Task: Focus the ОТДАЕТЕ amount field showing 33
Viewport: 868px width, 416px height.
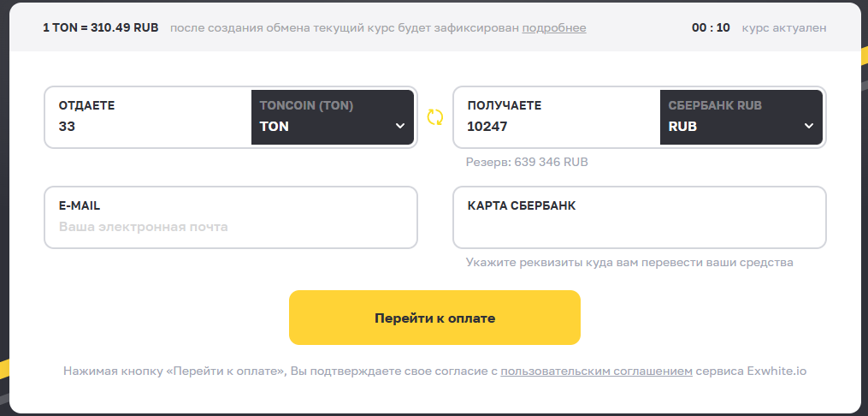Action: coord(148,127)
